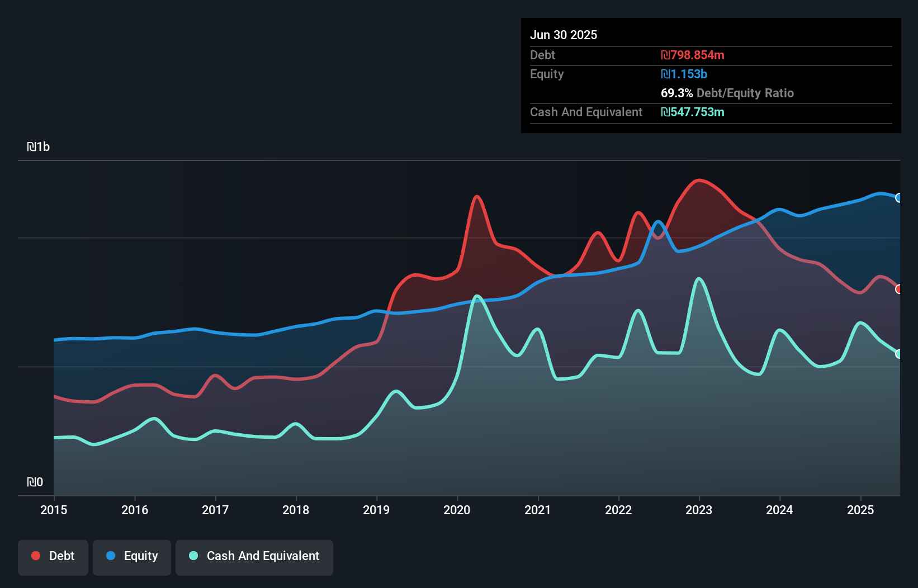Expand the Cash And Equivalent tooltip row
Screen dimensions: 918x588
coord(586,112)
